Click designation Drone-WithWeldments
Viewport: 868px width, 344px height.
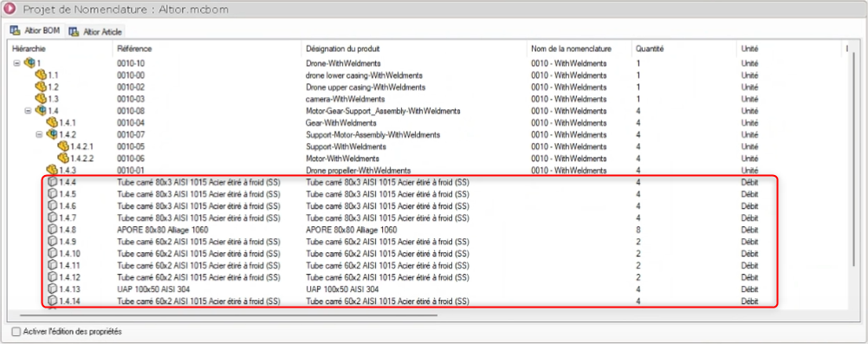pos(343,63)
